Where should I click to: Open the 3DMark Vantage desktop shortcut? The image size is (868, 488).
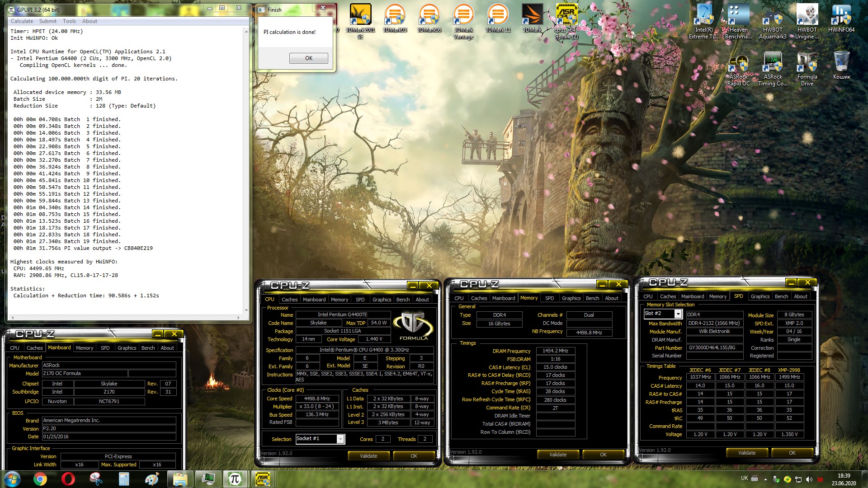pyautogui.click(x=463, y=21)
